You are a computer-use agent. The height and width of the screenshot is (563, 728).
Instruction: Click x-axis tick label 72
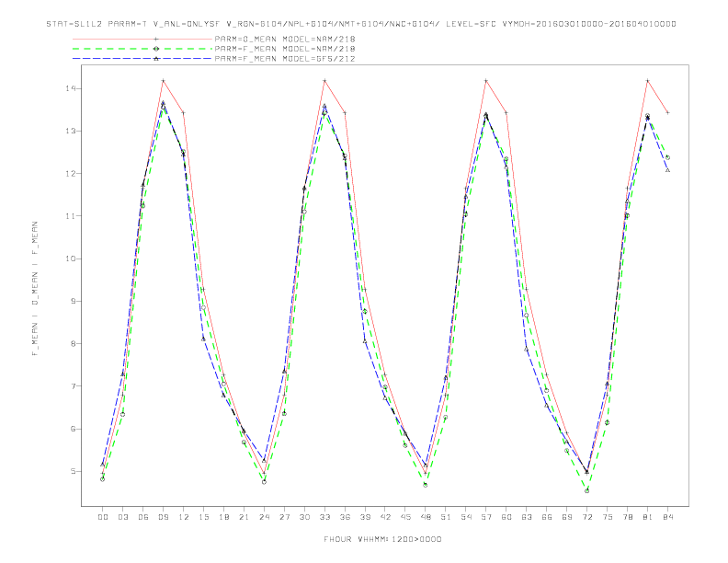pyautogui.click(x=586, y=517)
